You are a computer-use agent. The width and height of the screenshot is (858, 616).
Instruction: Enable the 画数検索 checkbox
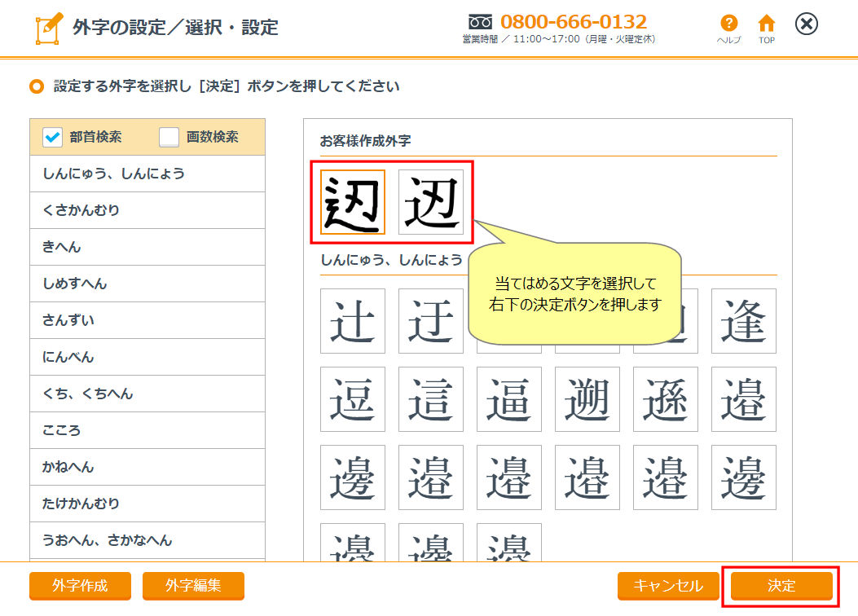pyautogui.click(x=169, y=137)
